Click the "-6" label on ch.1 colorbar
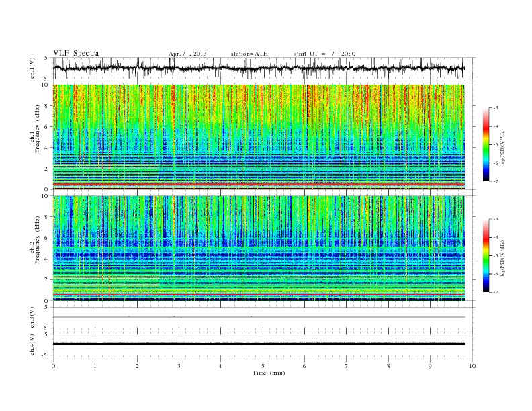The width and height of the screenshot is (532, 411). 496,163
